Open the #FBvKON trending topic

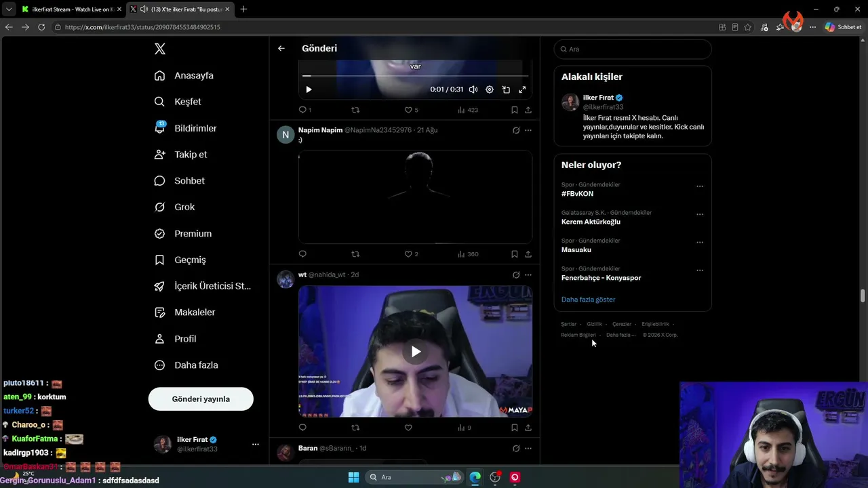(x=577, y=194)
